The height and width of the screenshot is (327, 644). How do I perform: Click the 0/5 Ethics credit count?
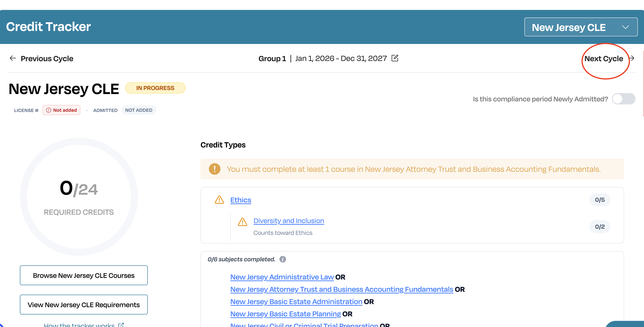click(600, 200)
